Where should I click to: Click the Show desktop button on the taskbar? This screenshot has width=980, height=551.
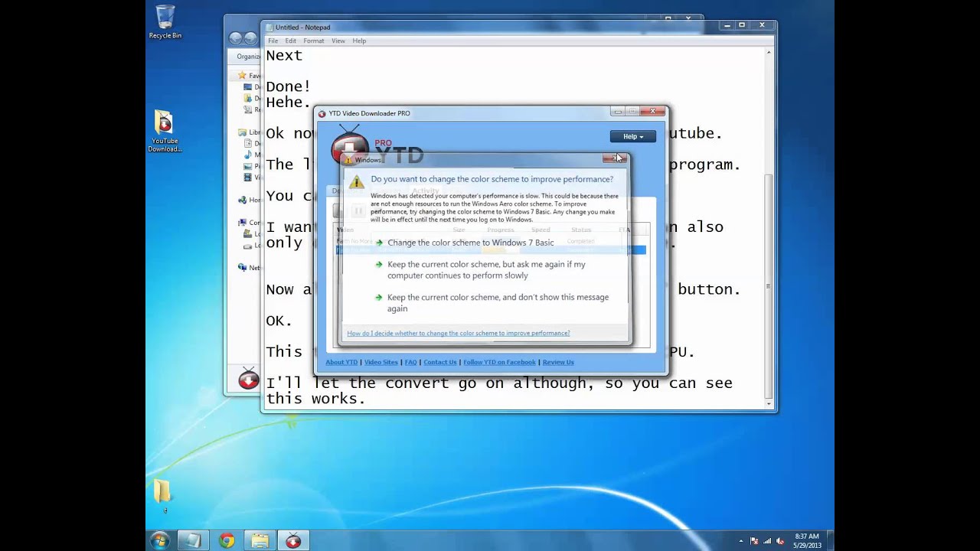(830, 541)
